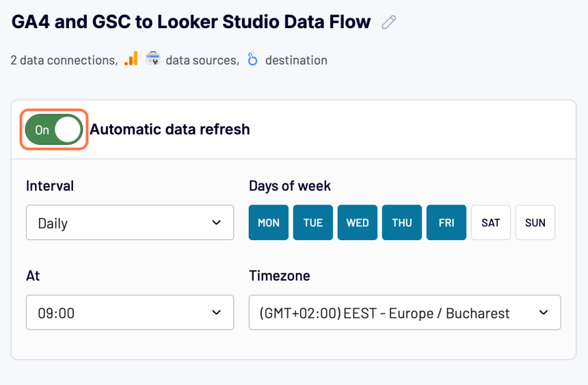Enable SUN in days of week
Screen dimensions: 588x385
(x=535, y=222)
